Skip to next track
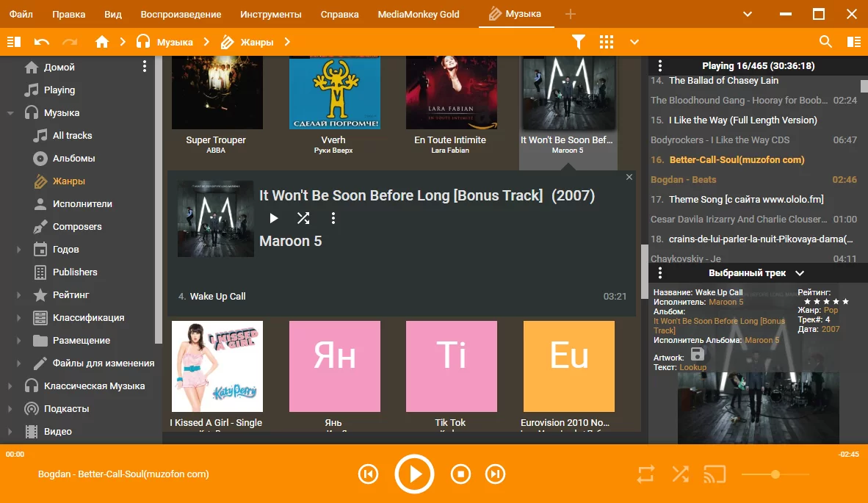868x503 pixels. pos(496,474)
